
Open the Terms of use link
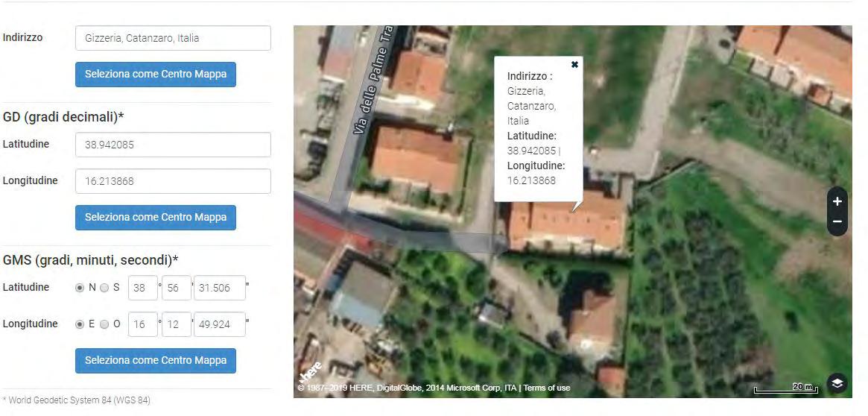point(546,388)
